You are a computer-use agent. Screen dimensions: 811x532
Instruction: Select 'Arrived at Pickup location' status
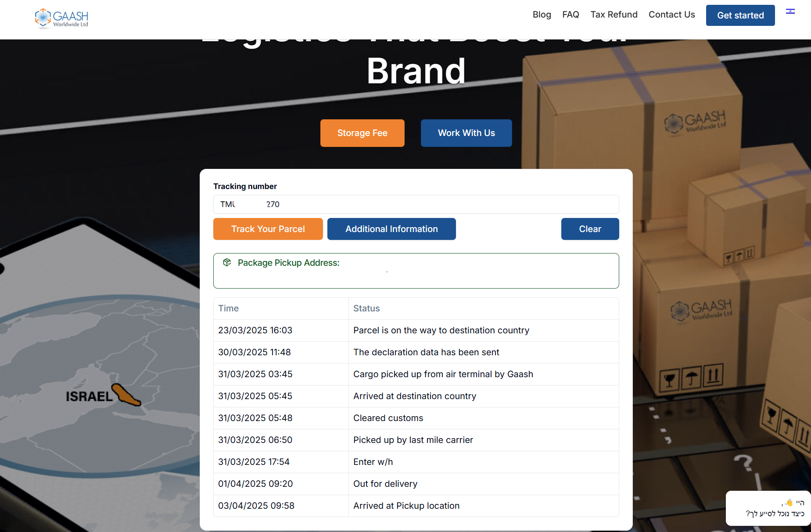pos(406,506)
